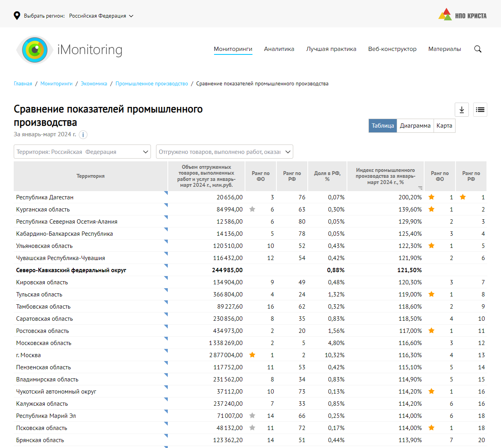Screen dimensions: 501x448
Task: Click the orange star in the г. Москва row
Action: pyautogui.click(x=252, y=355)
